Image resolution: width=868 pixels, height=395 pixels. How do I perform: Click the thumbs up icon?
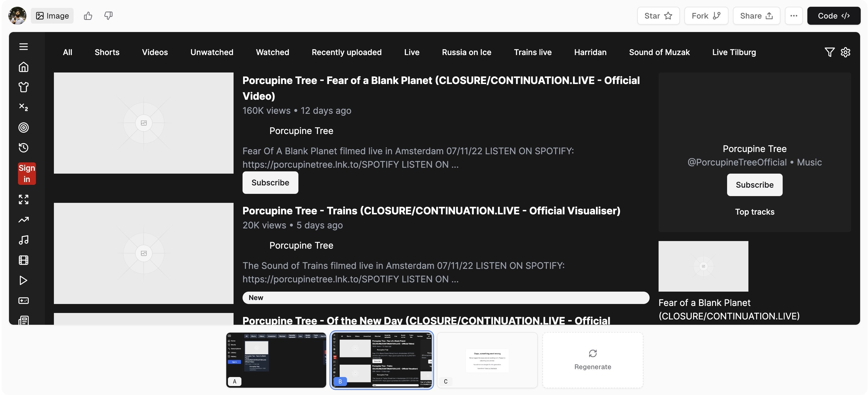tap(88, 15)
